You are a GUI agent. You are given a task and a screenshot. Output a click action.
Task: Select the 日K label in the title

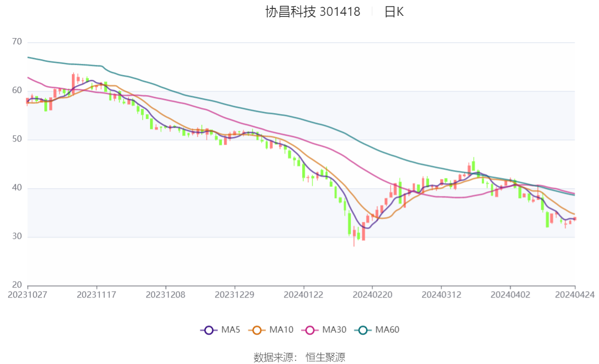[394, 12]
